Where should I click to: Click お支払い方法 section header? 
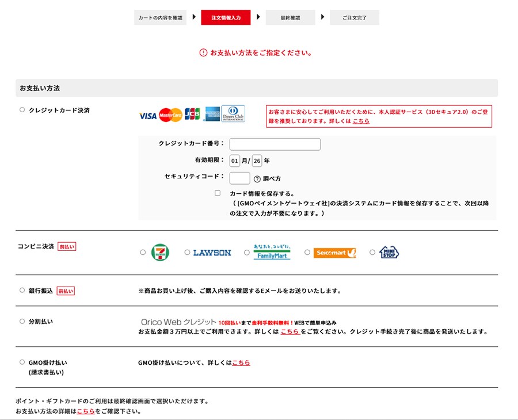click(257, 88)
